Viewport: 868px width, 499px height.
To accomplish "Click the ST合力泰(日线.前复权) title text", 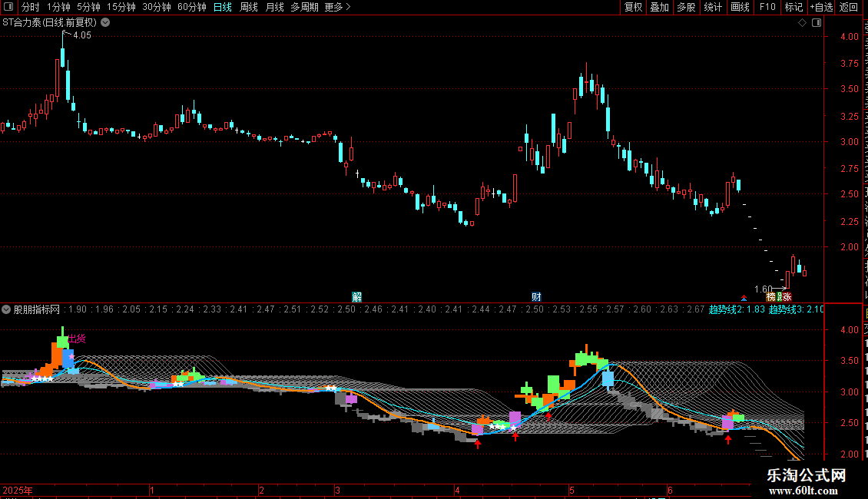I will [49, 23].
